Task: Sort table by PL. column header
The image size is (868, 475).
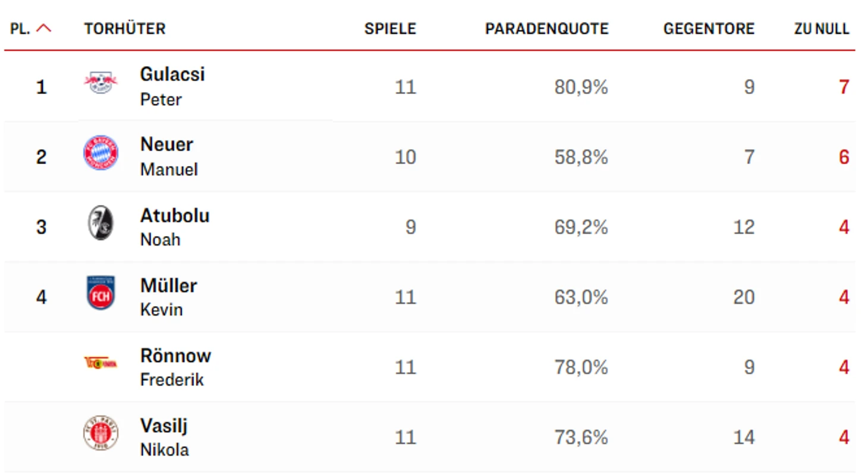Action: 20,29
